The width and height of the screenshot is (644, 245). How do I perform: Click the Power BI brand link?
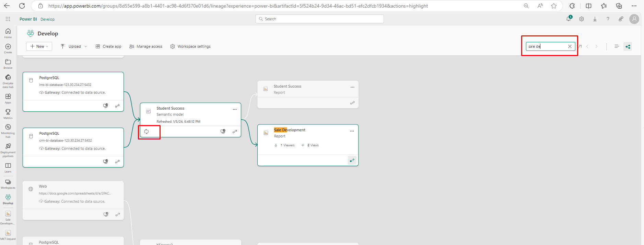[x=28, y=19]
